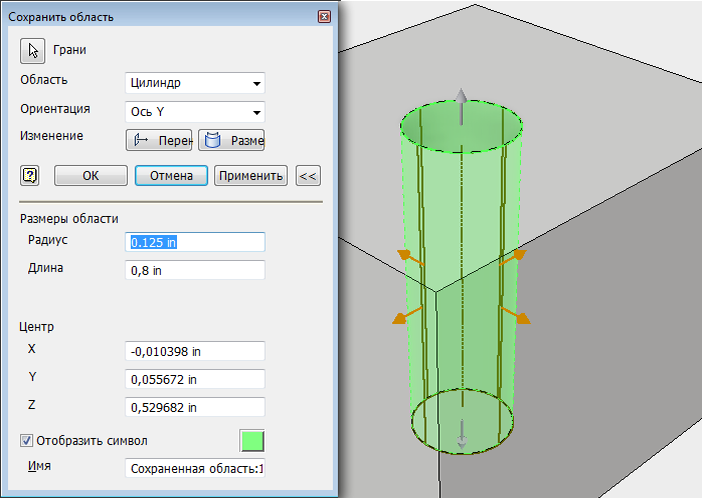Click the Имя field Сохраненная область
The height and width of the screenshot is (498, 702).
click(195, 468)
